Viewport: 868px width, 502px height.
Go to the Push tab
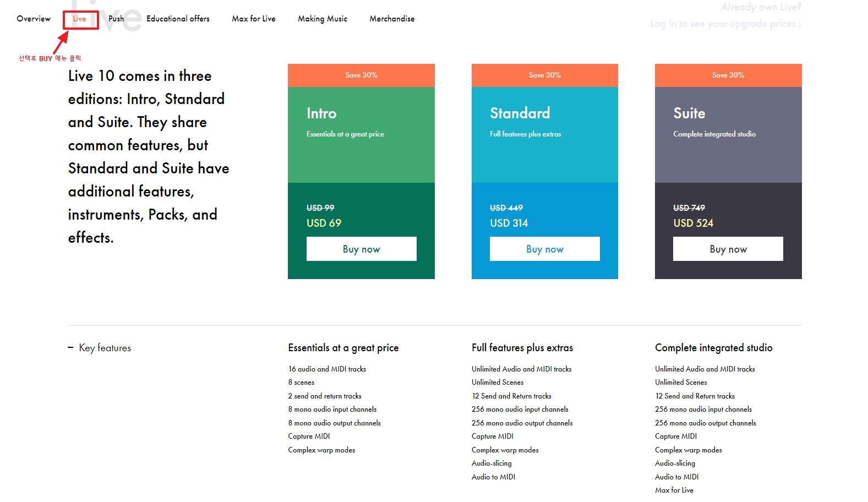coord(116,19)
